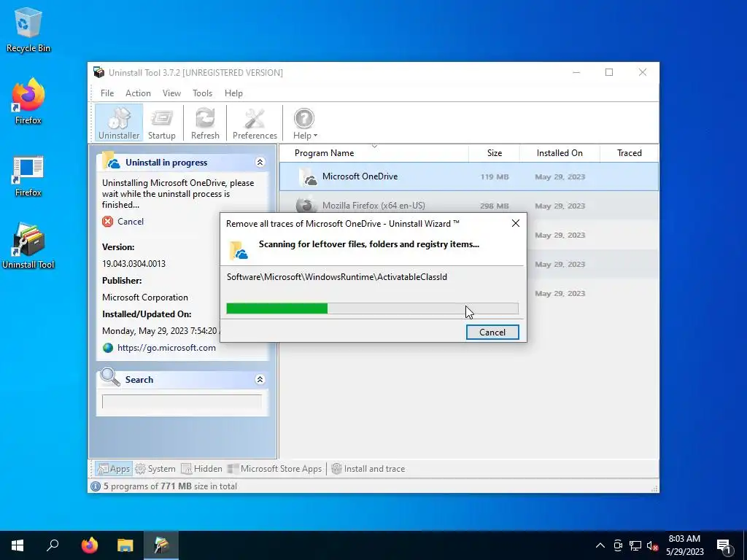Cancel the leftover scan in wizard dialog

[492, 332]
